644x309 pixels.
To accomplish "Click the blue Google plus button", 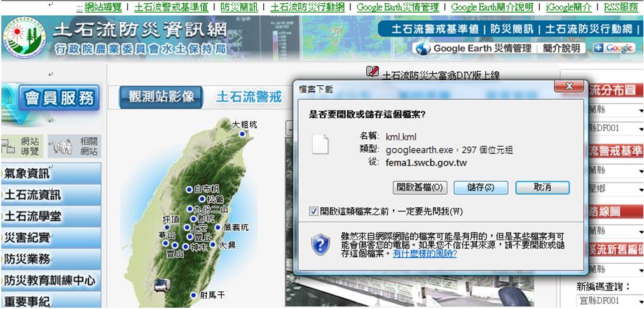I will 613,48.
